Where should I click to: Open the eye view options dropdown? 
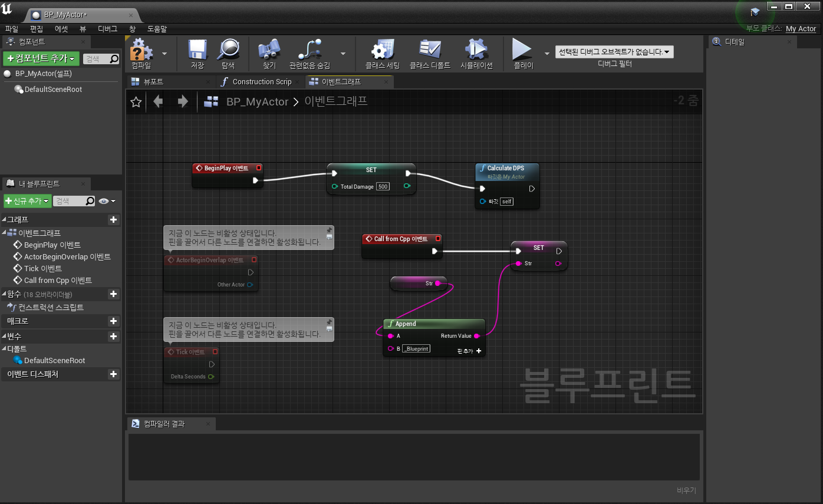pos(107,201)
